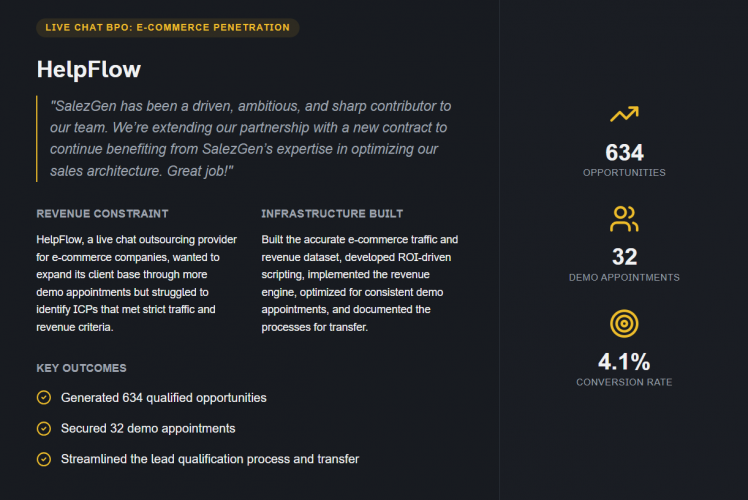Click the 32 demo appointments number
This screenshot has height=500, width=748.
[624, 257]
